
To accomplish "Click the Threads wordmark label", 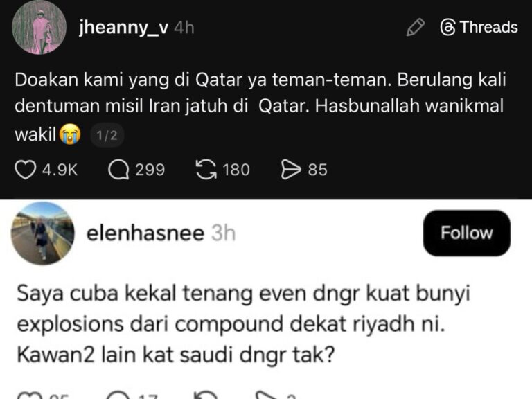I will tap(488, 28).
